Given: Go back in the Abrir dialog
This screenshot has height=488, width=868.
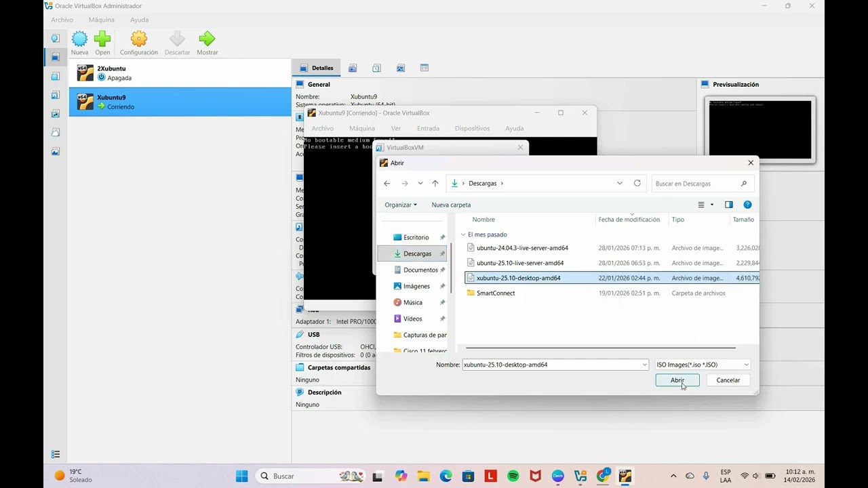Looking at the screenshot, I should coord(387,184).
